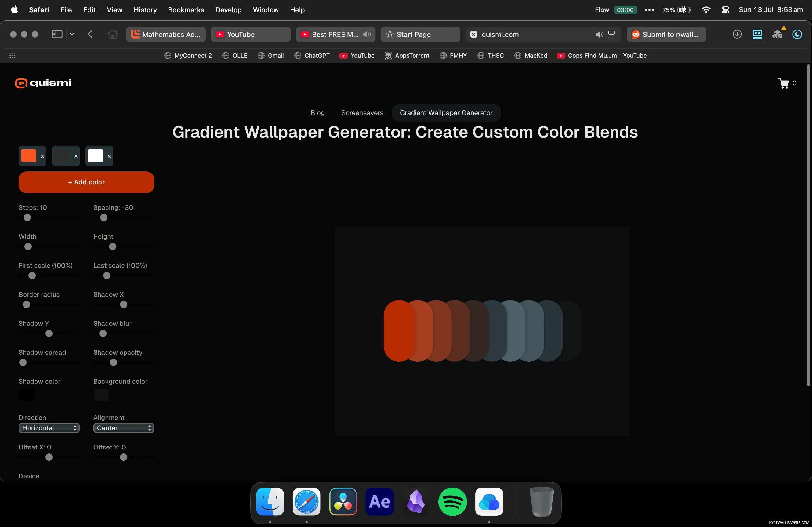This screenshot has width=812, height=527.
Task: Click the gradient wallpaper preview canvas
Action: (483, 331)
